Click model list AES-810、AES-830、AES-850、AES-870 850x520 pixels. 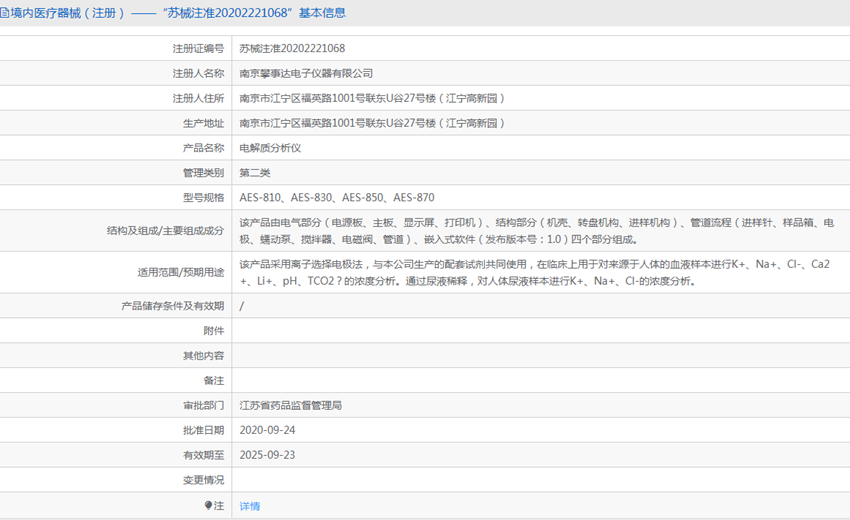coord(337,197)
